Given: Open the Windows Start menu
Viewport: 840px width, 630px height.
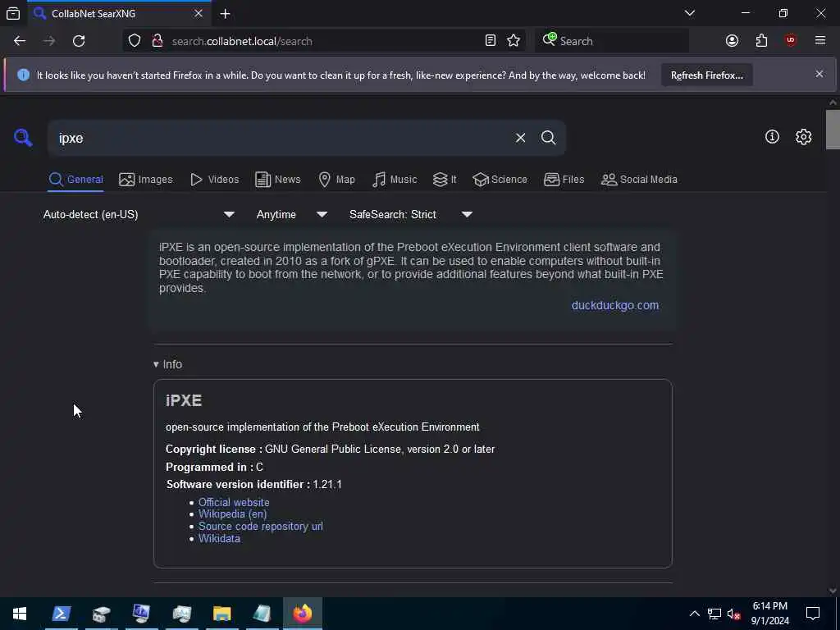Looking at the screenshot, I should [x=20, y=614].
